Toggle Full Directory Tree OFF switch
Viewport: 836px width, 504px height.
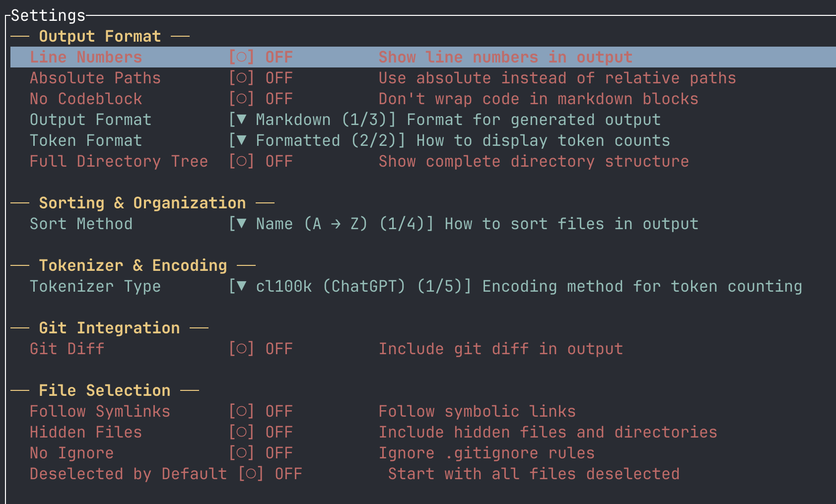pos(261,161)
